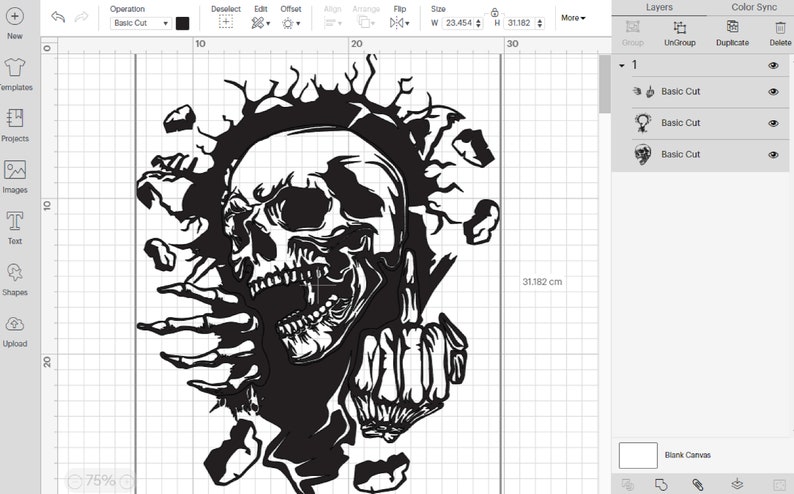Click the New project plus icon
The image size is (794, 494).
click(14, 17)
